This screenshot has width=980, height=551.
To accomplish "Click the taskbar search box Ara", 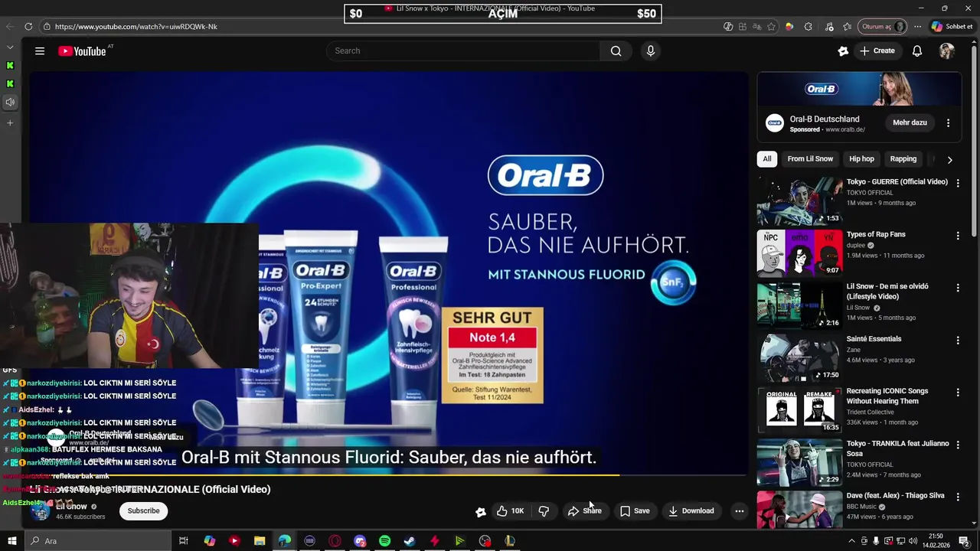I will pos(96,541).
